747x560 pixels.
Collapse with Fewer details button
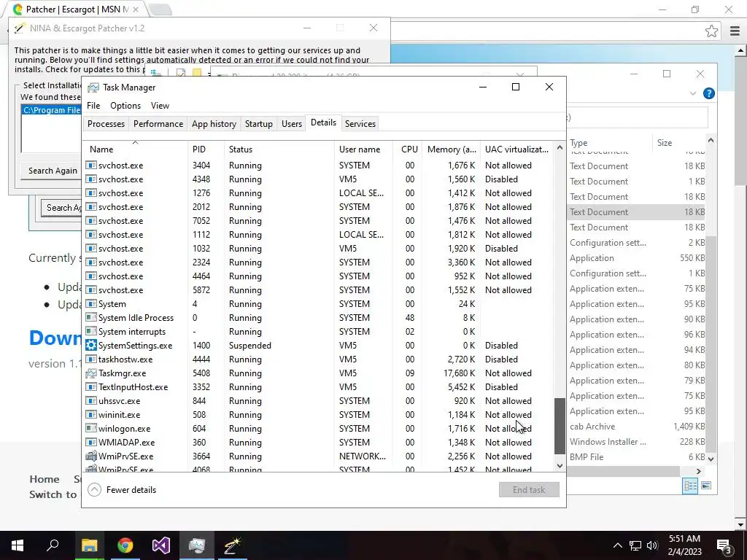(123, 490)
